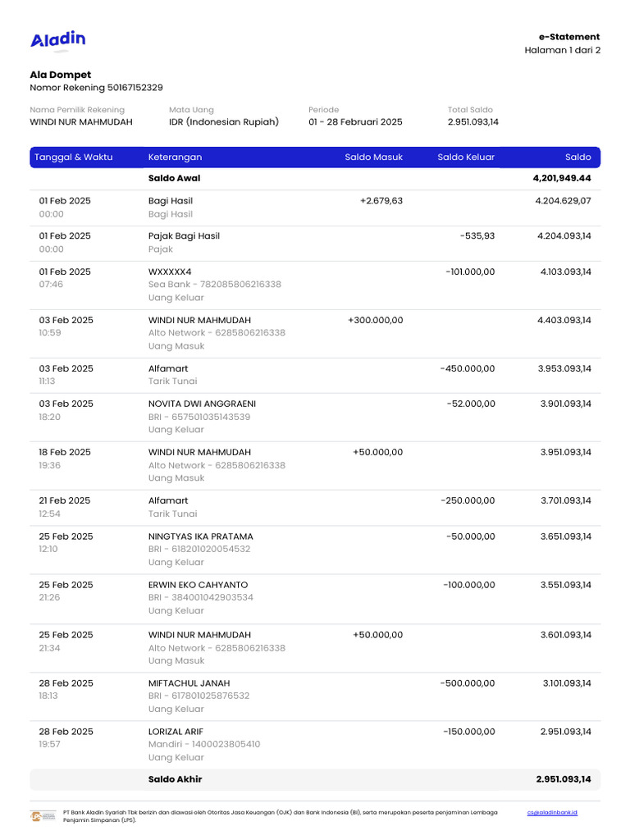Select balance 4.403.093,14
This screenshot has height=840, width=630.
564,321
